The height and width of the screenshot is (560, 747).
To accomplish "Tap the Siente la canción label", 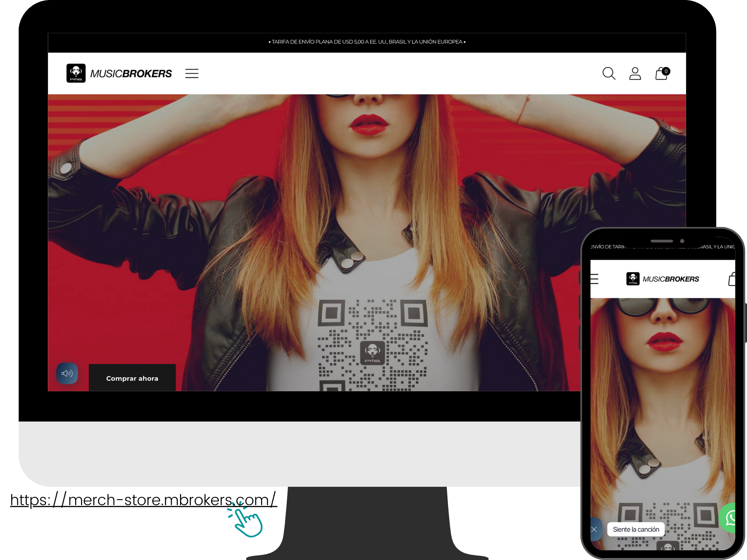I will [636, 529].
